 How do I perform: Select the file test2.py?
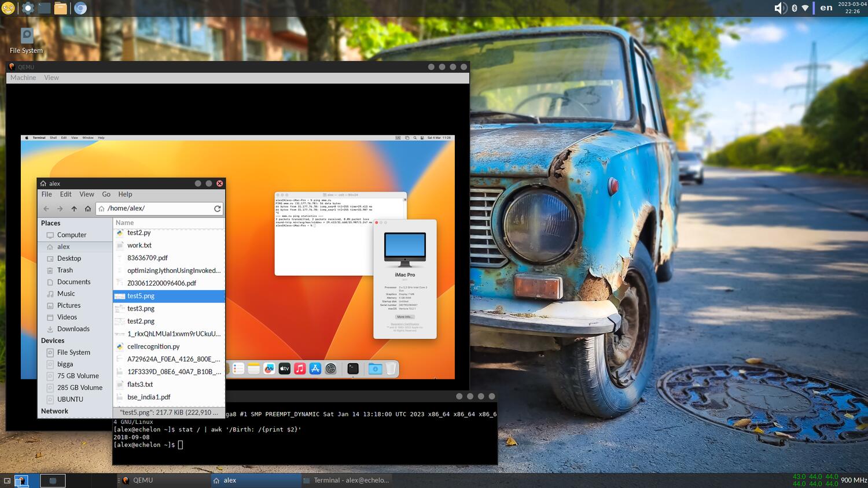168,232
